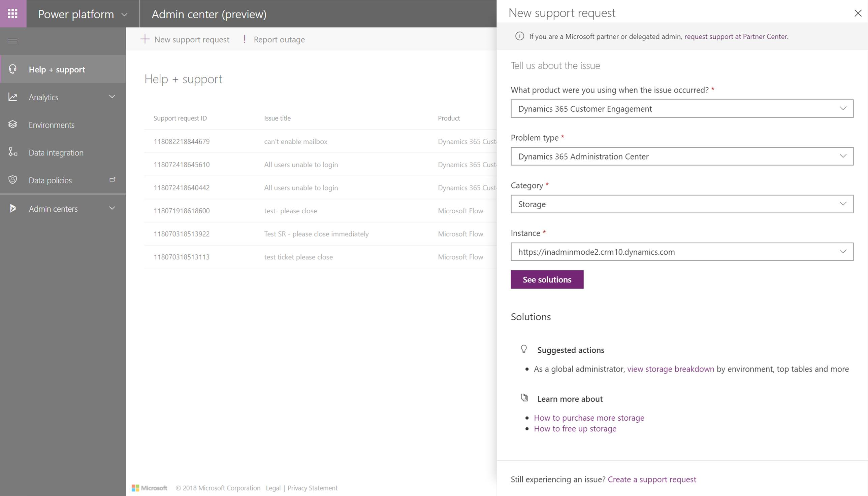Open How to purchase more storage link
The height and width of the screenshot is (496, 868).
(589, 418)
